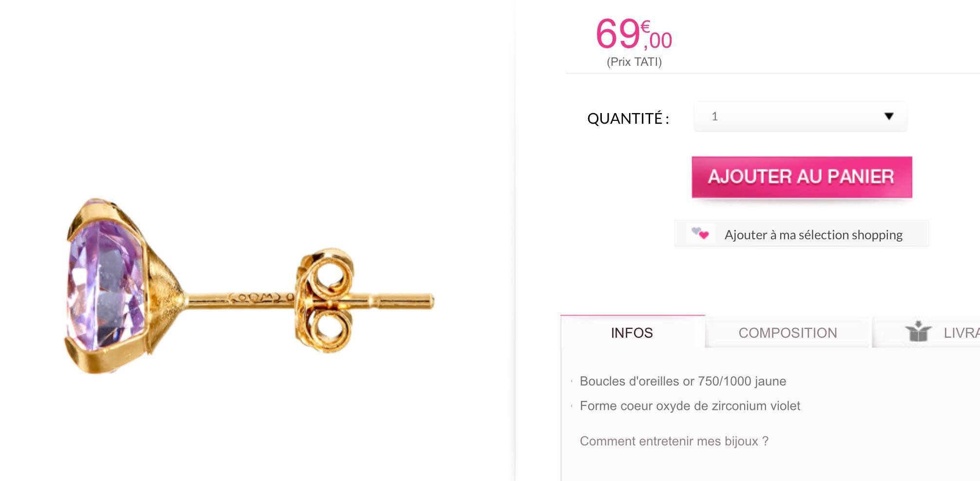Click the pink hearts wishlist icon
The width and height of the screenshot is (980, 481).
(x=700, y=233)
